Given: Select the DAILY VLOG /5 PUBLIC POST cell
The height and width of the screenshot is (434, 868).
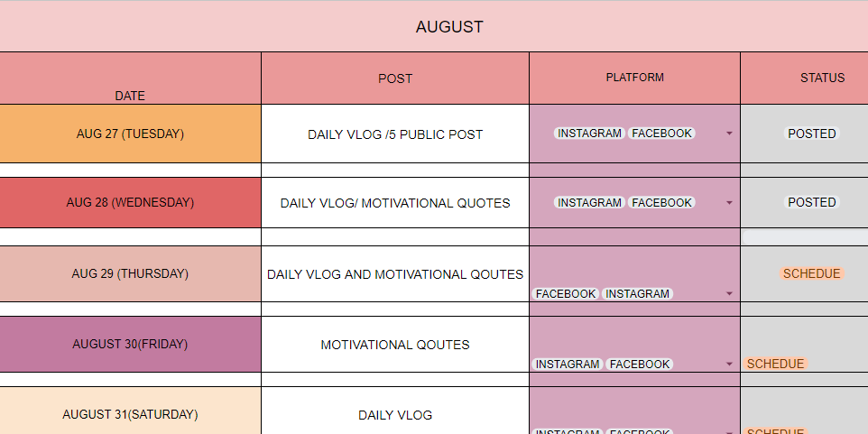Looking at the screenshot, I should tap(395, 134).
